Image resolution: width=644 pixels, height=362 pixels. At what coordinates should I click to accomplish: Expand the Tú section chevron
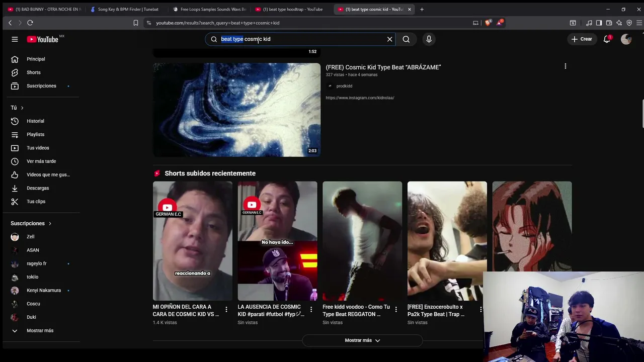click(x=22, y=108)
